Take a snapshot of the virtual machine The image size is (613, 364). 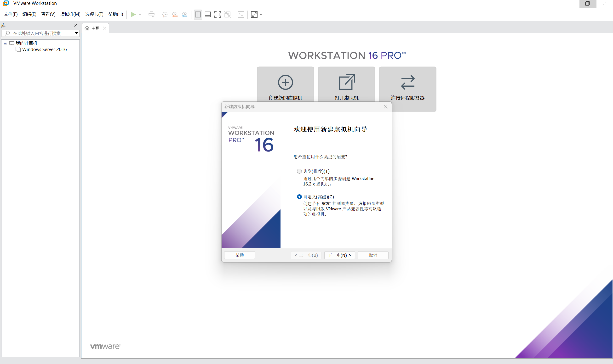(x=164, y=14)
